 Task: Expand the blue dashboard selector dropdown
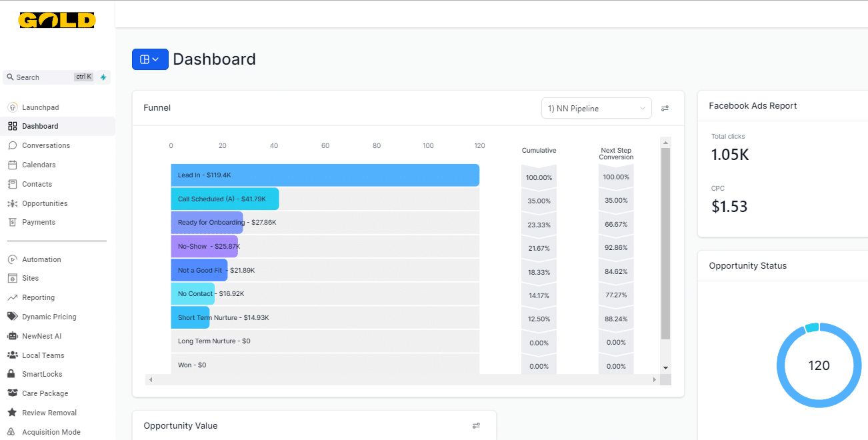[x=150, y=59]
